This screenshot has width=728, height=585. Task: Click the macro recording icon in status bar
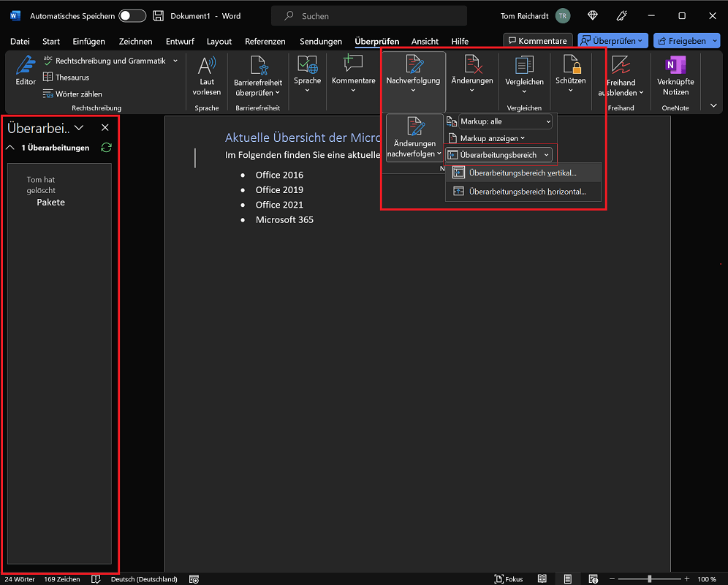point(194,579)
